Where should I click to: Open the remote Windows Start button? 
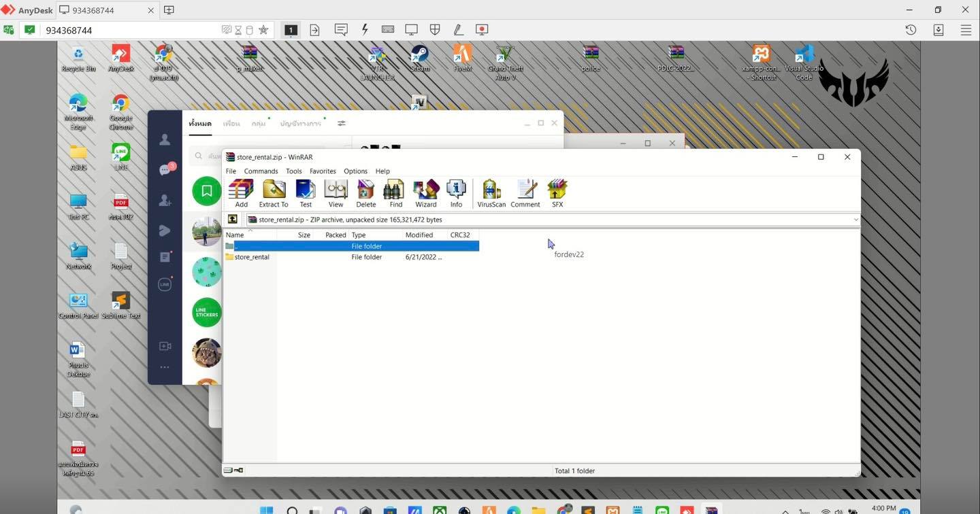pos(266,510)
